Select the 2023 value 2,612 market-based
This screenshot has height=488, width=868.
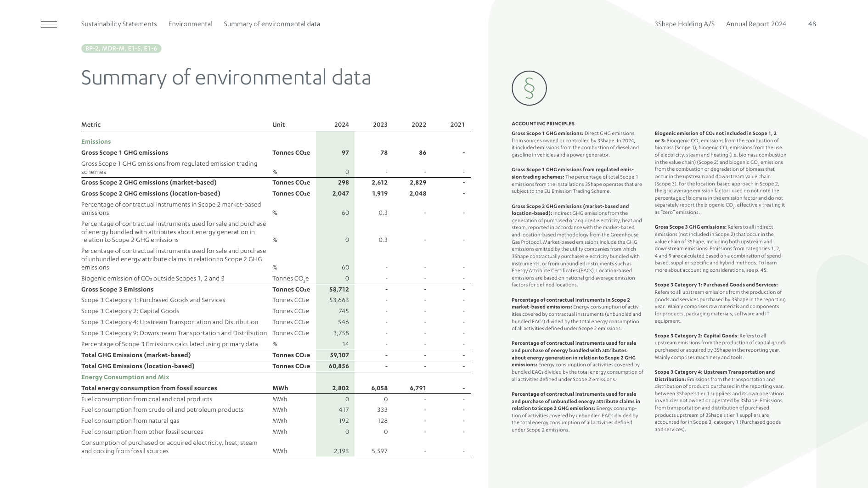pos(379,182)
